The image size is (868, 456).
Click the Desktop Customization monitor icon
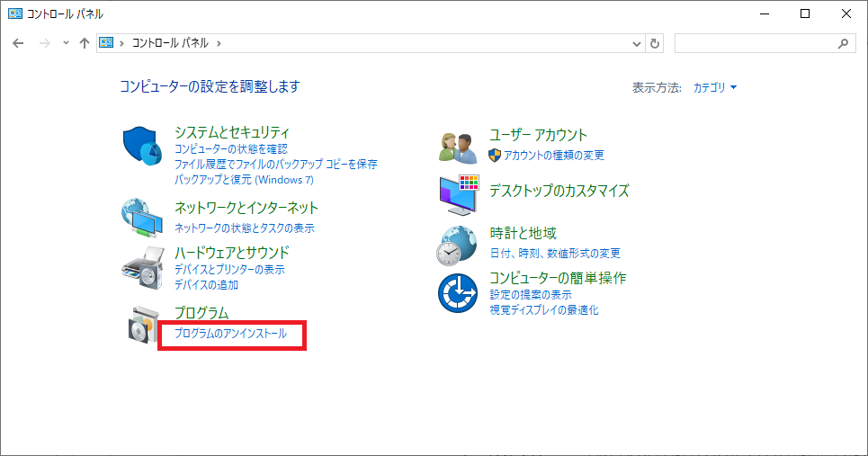click(x=459, y=195)
